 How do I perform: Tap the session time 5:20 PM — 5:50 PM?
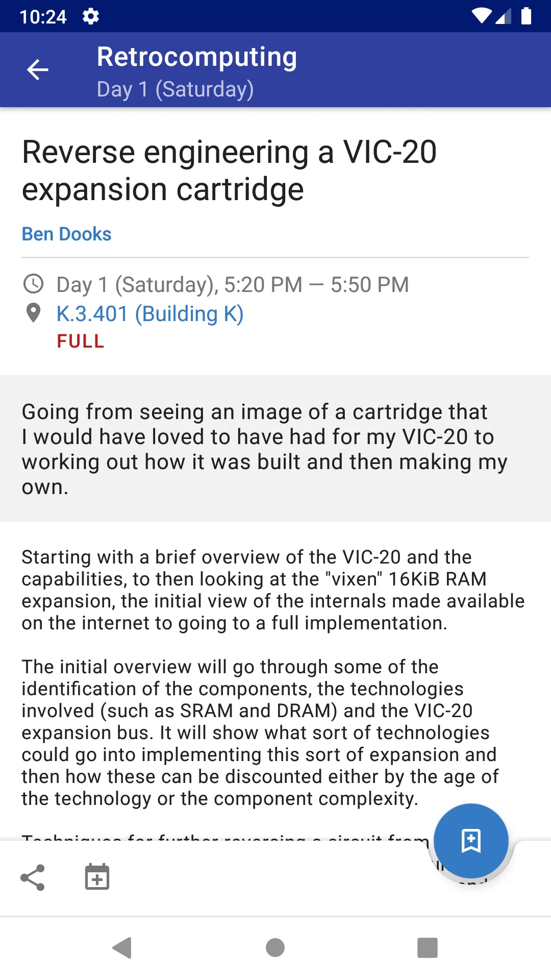(x=316, y=284)
